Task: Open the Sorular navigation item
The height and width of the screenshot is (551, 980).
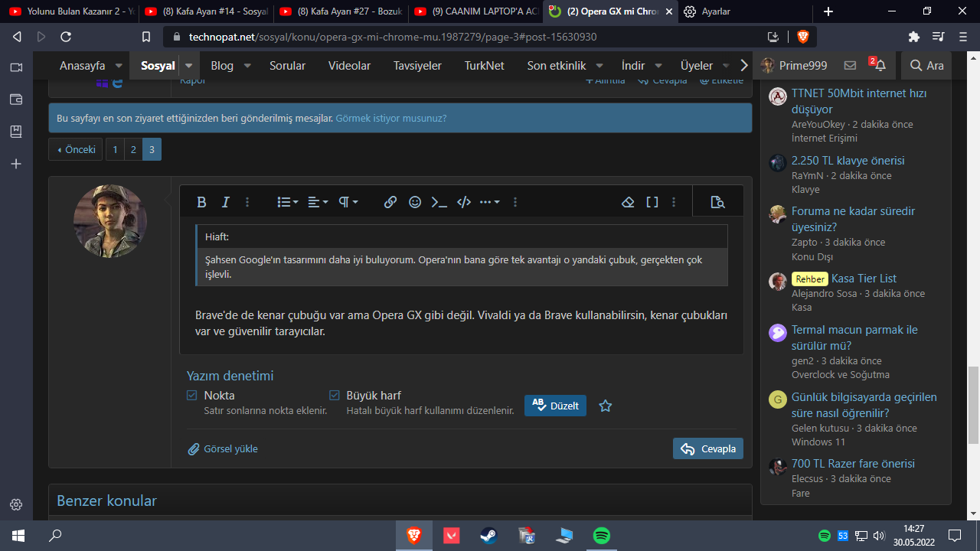Action: click(287, 66)
